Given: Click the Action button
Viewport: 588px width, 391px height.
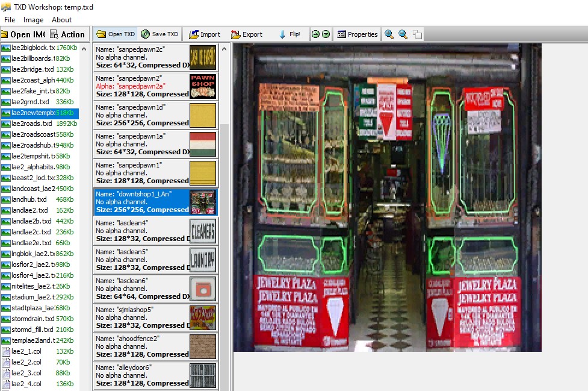Looking at the screenshot, I should click(67, 34).
